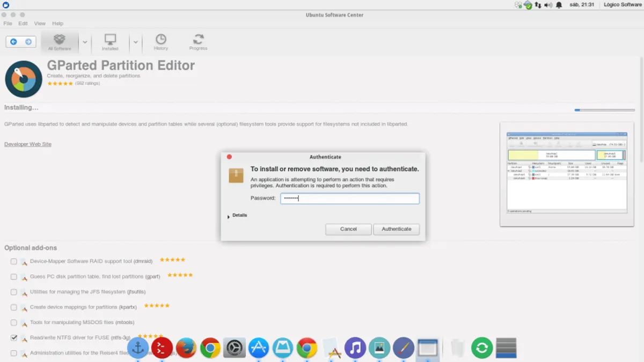The image size is (644, 362).
Task: Expand the Installed dropdown arrow
Action: click(x=135, y=42)
